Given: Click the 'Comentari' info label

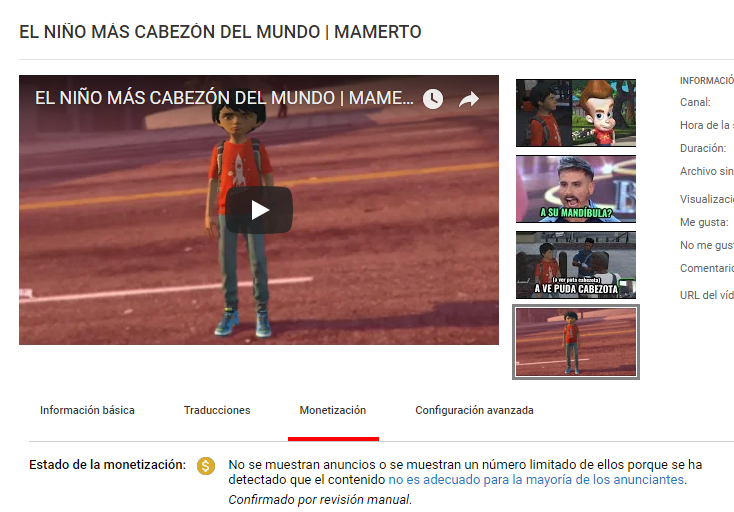Looking at the screenshot, I should click(x=707, y=268).
